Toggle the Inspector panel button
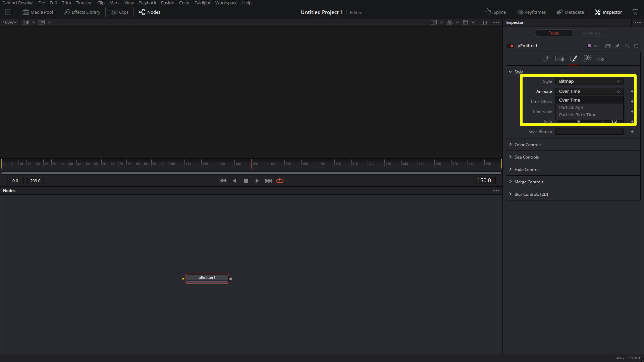This screenshot has width=644, height=362. click(608, 12)
